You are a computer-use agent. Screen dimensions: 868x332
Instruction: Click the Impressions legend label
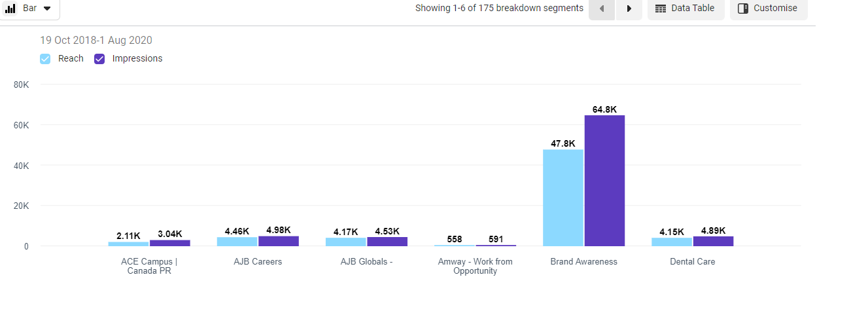pyautogui.click(x=137, y=59)
